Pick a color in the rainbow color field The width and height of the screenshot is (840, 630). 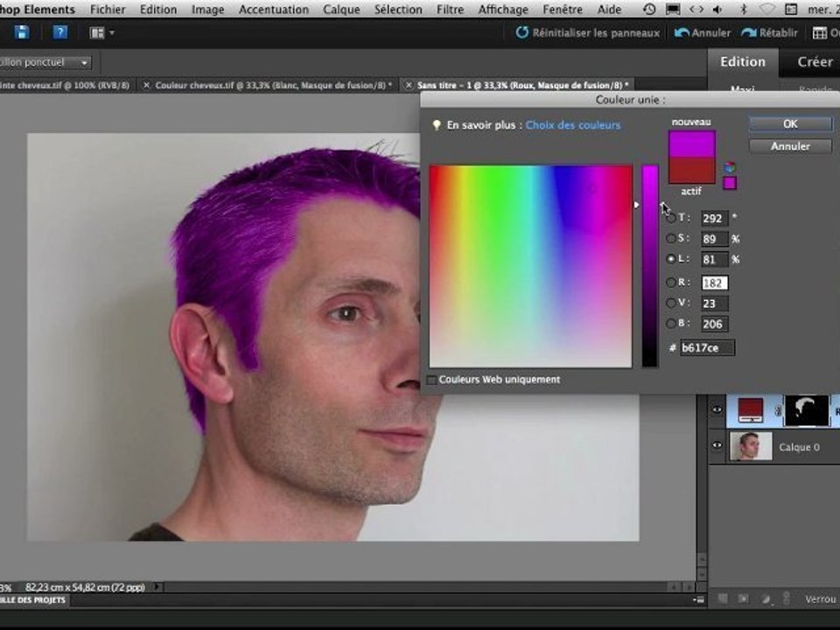(x=530, y=266)
